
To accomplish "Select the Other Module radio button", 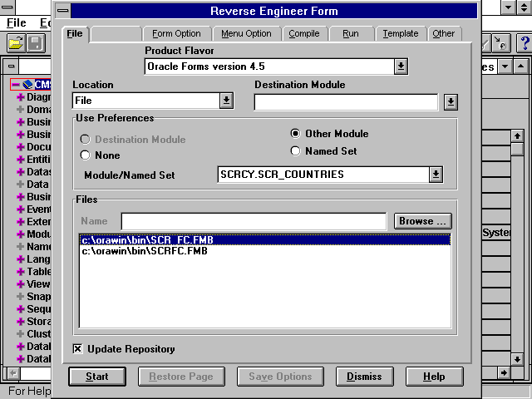I will 295,134.
